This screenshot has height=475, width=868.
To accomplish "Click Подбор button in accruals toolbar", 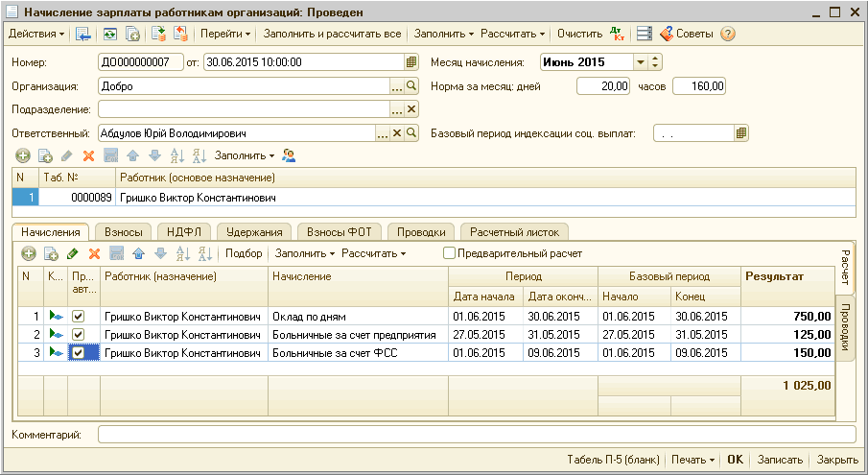I will pos(244,253).
